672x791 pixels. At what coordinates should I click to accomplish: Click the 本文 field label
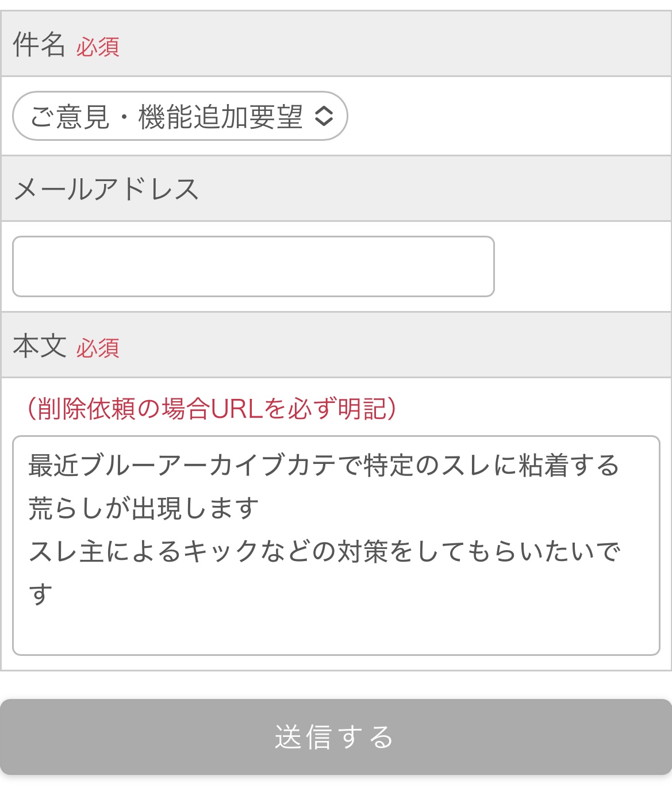[39, 346]
